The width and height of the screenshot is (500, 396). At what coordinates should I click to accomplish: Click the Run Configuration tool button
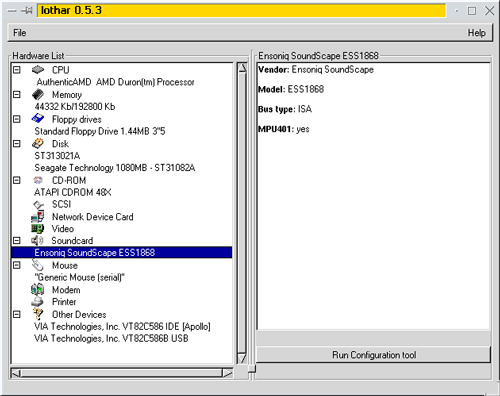coord(374,355)
